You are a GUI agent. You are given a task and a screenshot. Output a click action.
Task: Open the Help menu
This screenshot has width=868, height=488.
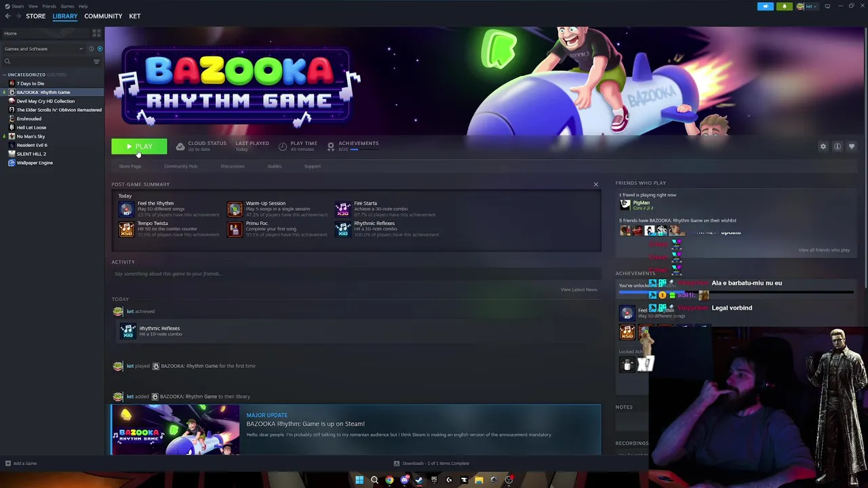pos(83,6)
